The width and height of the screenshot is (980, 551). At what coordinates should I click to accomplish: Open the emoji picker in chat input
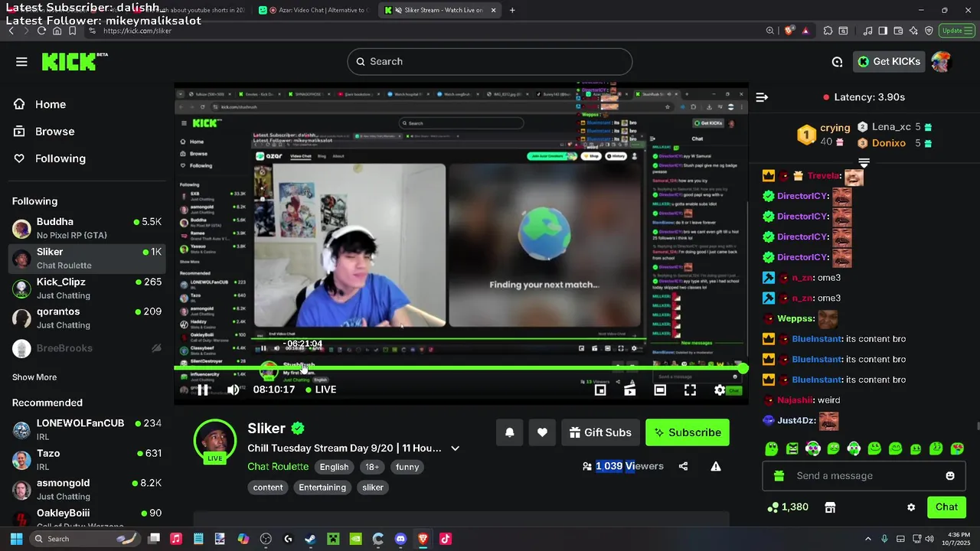[x=950, y=476]
